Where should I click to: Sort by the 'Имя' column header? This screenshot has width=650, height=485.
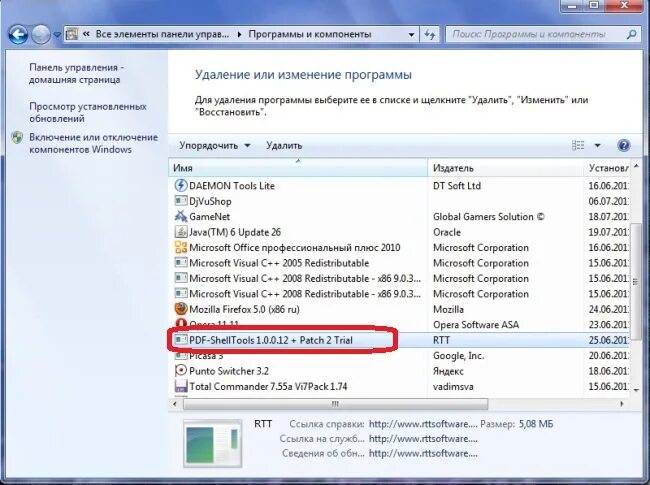[298, 168]
